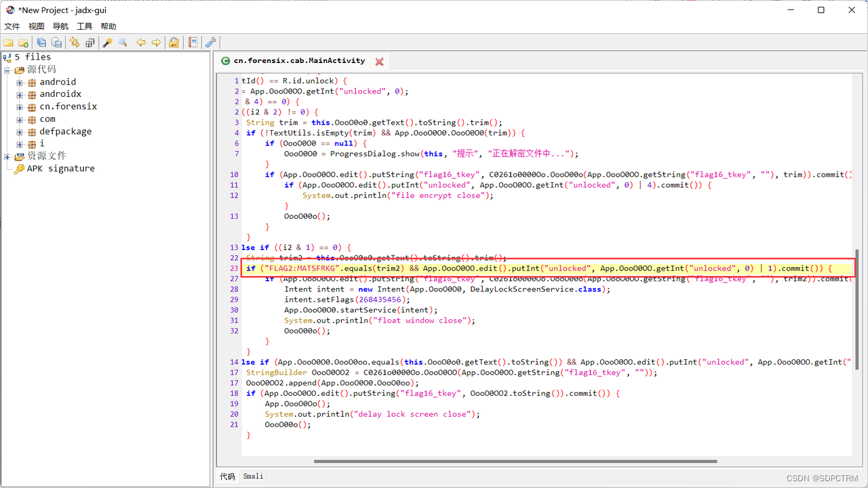Expand the androidx package node
The image size is (868, 488).
point(20,95)
